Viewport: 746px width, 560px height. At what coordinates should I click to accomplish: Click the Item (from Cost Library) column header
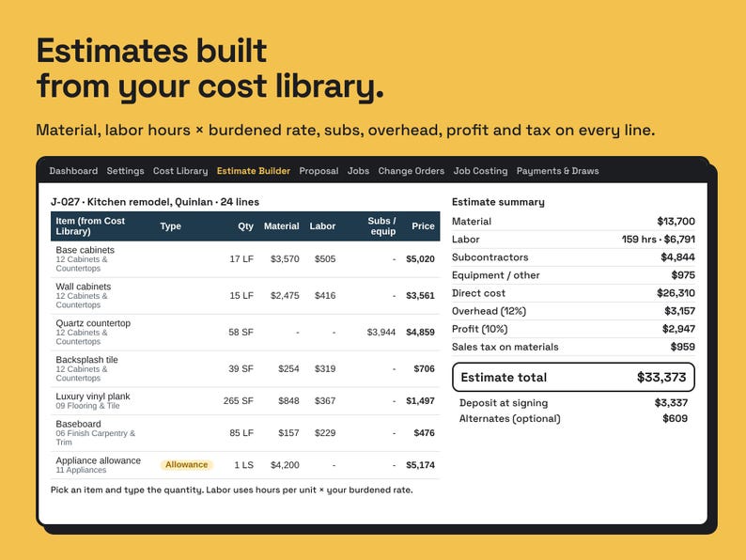(x=90, y=226)
